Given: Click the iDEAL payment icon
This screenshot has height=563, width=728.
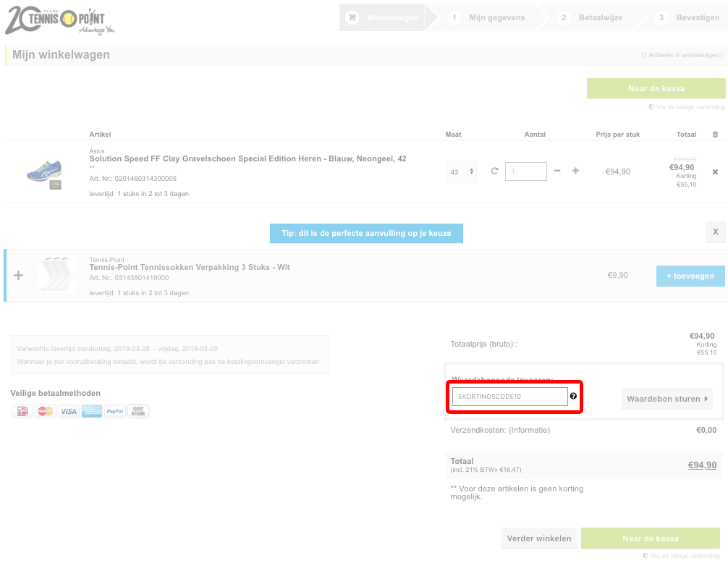Looking at the screenshot, I should click(x=22, y=411).
